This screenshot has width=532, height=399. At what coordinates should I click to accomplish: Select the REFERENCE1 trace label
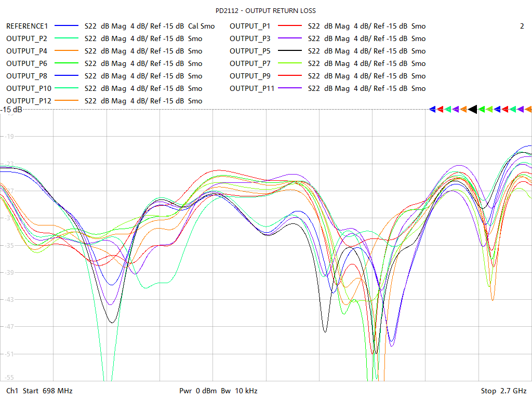point(27,26)
